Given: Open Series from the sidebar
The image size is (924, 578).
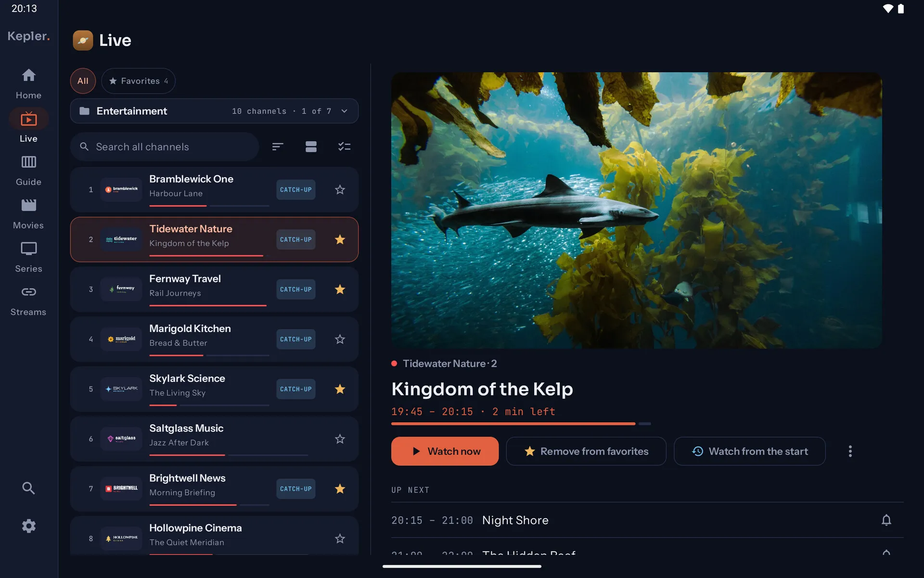Looking at the screenshot, I should pos(28,257).
